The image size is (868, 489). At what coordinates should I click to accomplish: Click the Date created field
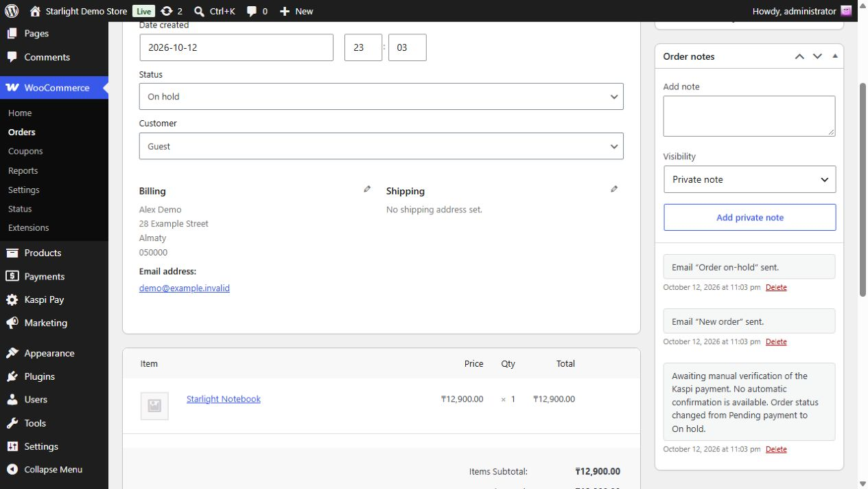[236, 48]
